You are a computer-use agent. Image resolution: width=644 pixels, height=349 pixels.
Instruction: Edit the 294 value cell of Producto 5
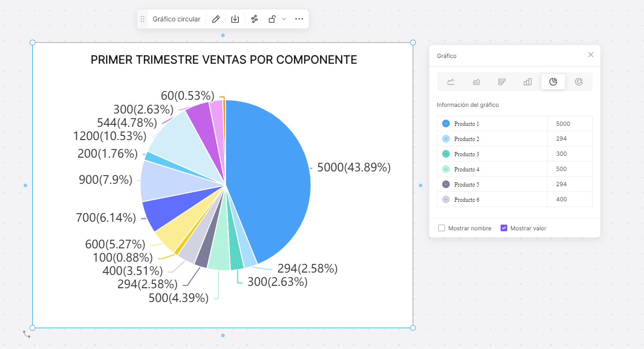(570, 184)
